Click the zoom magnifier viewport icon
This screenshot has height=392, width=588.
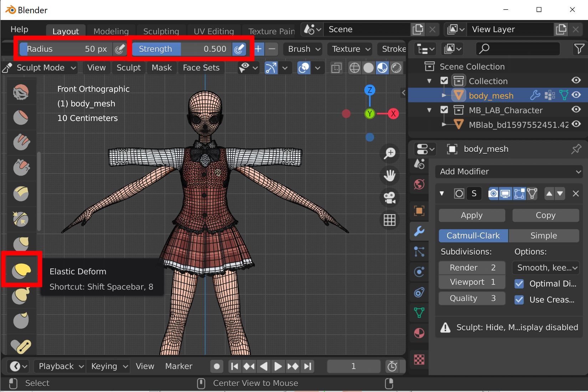click(x=389, y=153)
